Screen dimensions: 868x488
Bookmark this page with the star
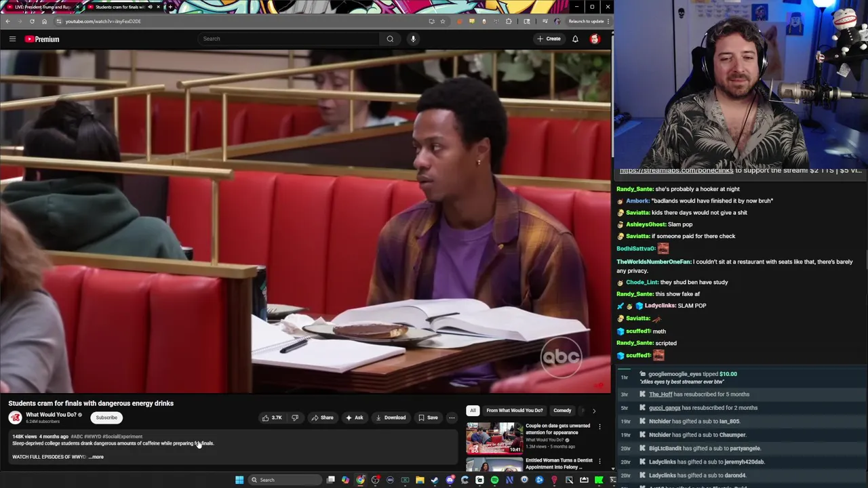pos(443,21)
